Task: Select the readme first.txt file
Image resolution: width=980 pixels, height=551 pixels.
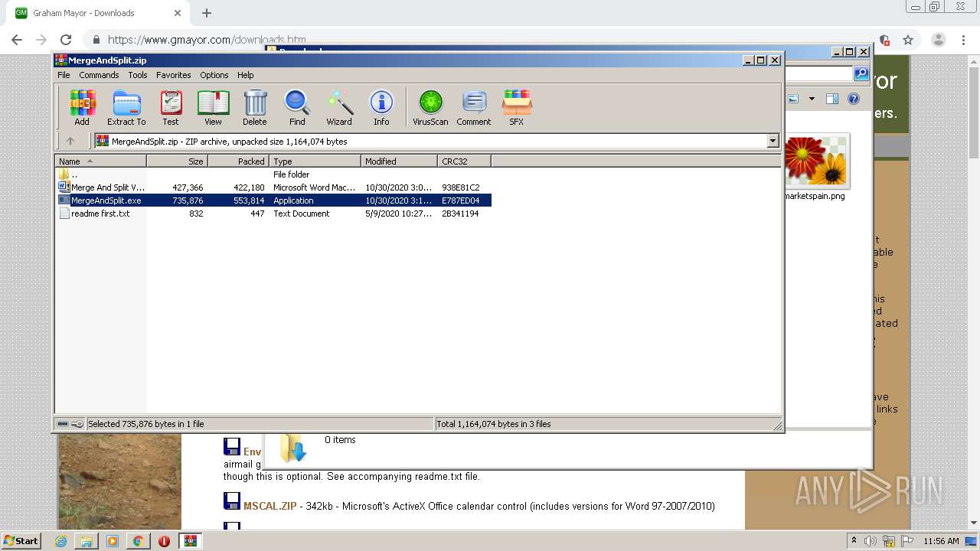Action: (273, 214)
